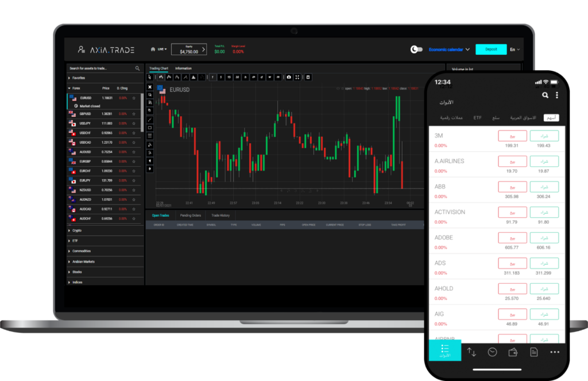Image resolution: width=588 pixels, height=381 pixels.
Task: Click the Equity $4,750.00 box
Action: [x=189, y=49]
